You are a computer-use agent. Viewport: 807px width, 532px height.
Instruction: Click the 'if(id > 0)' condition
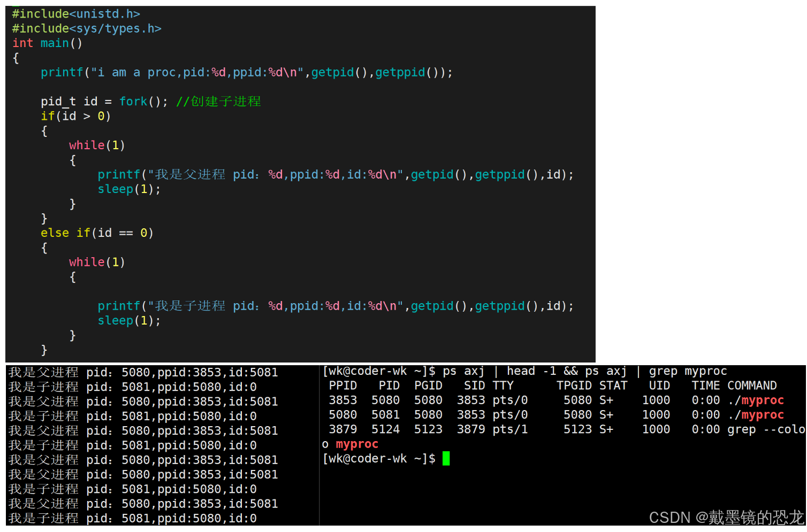point(76,116)
